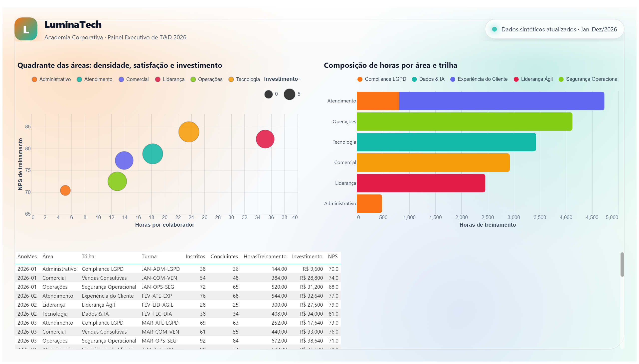Click the Liderança Ágil legend item

coord(533,79)
